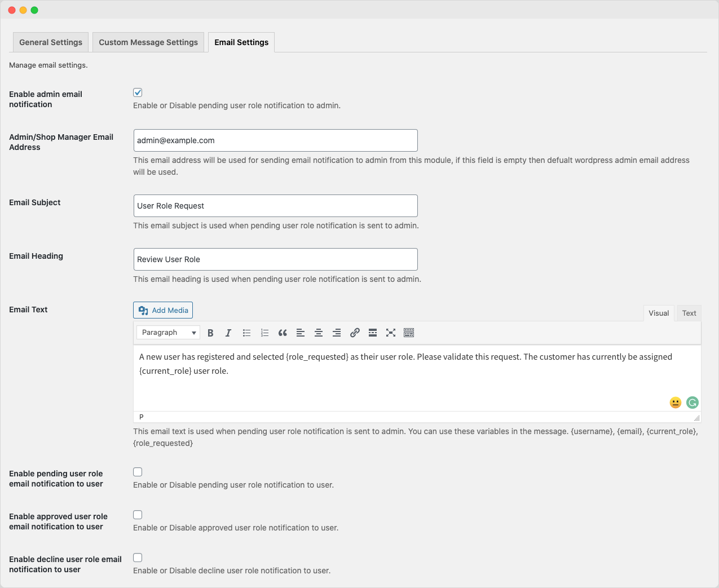
Task: Apply blockquote formatting
Action: [283, 333]
